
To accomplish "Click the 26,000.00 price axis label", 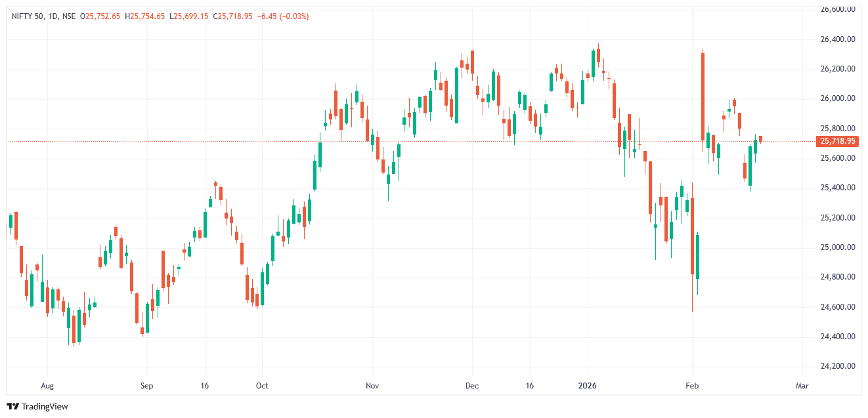I will point(838,99).
